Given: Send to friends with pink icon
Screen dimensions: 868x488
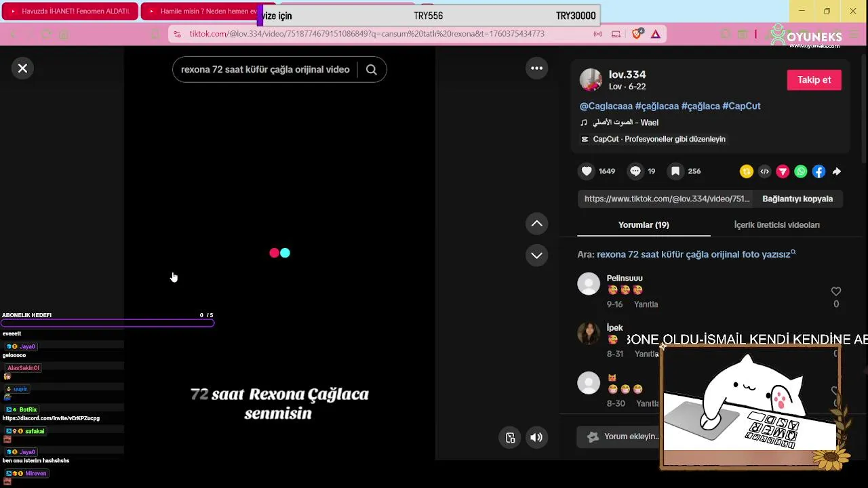Looking at the screenshot, I should (783, 171).
